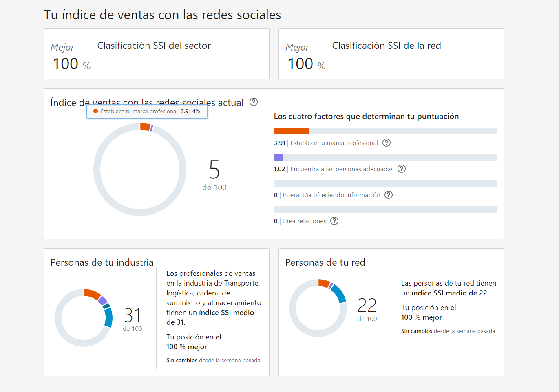Click orange segment of main SSI donut chart

click(145, 127)
